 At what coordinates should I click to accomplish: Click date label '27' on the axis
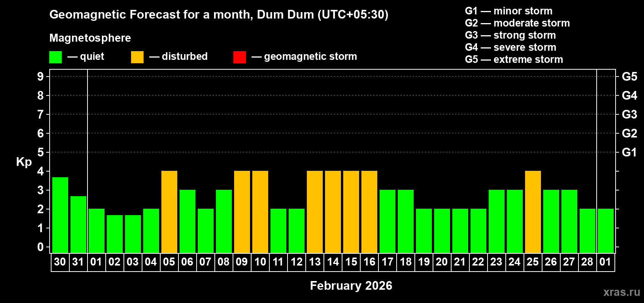pyautogui.click(x=569, y=262)
